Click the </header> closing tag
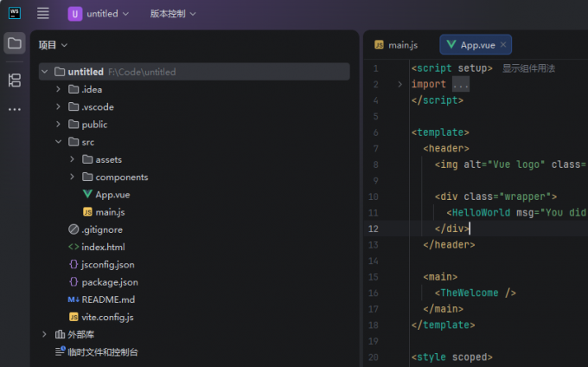588x367 pixels. pos(449,245)
